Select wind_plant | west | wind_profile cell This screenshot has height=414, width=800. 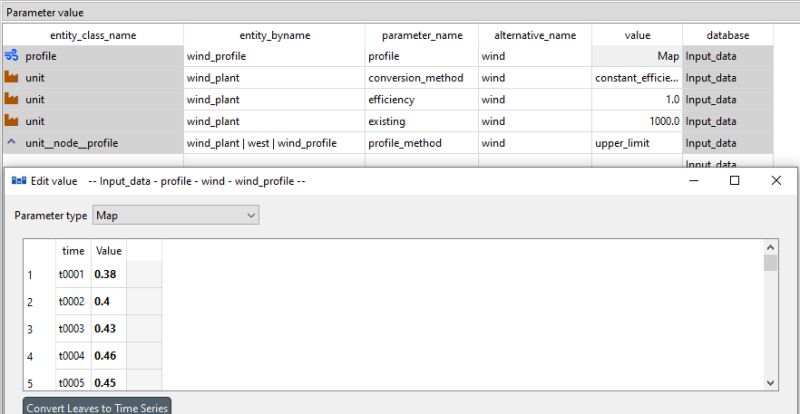pos(274,143)
